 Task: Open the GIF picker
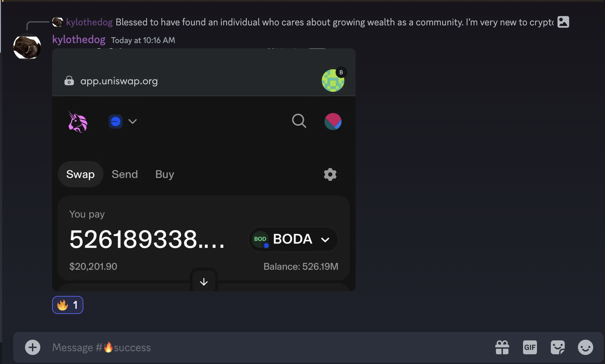pos(530,347)
